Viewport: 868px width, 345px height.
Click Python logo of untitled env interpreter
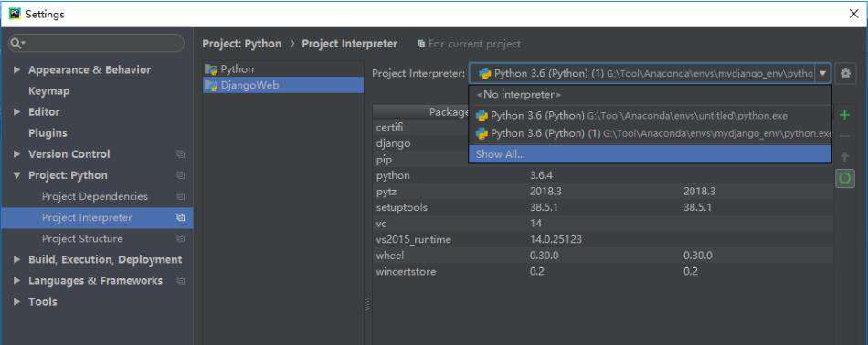pos(482,116)
